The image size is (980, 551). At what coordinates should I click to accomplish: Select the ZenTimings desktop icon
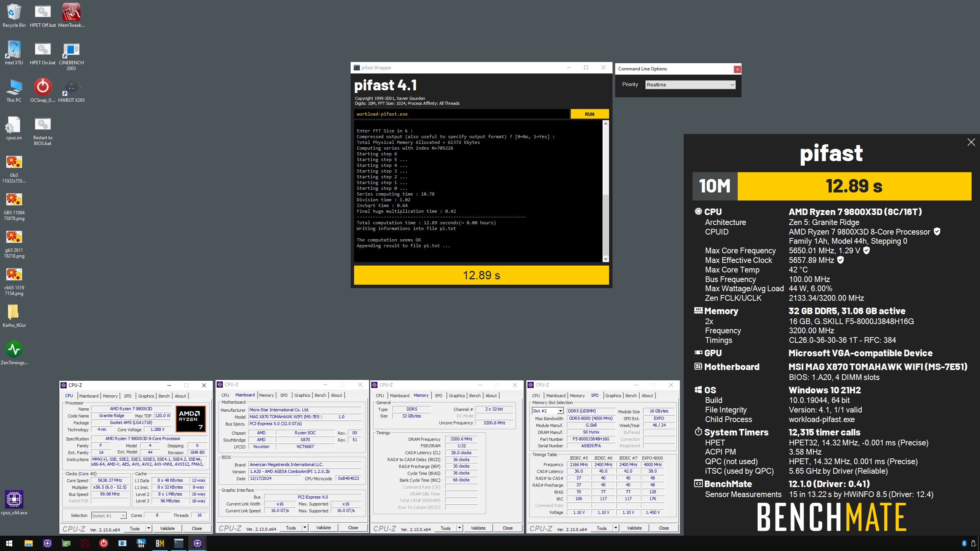pos(14,353)
